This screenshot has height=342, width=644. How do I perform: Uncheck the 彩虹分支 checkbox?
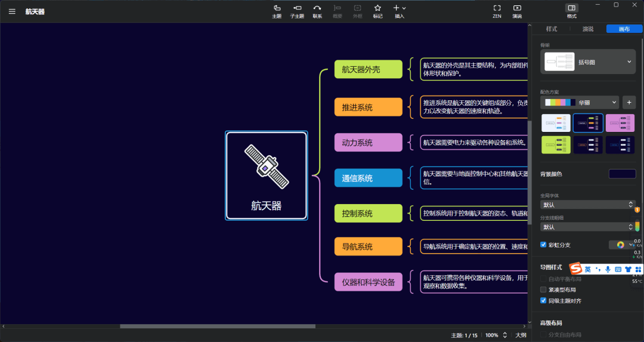[543, 245]
